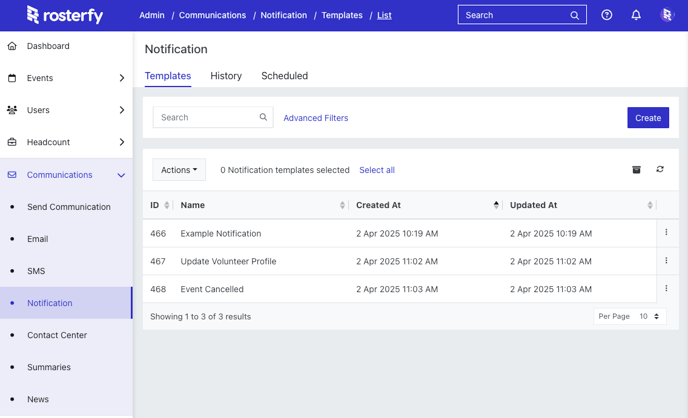
Task: Sort by Updated At arrows
Action: click(x=650, y=205)
